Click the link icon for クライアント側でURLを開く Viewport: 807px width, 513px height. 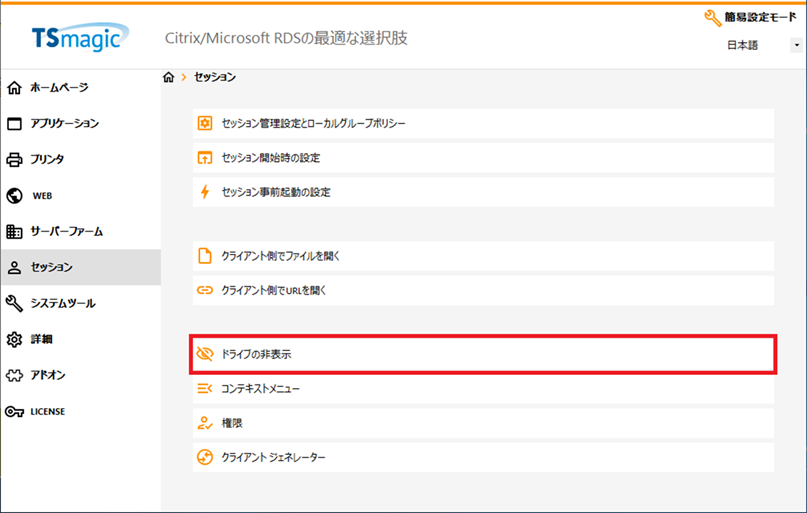pyautogui.click(x=205, y=290)
